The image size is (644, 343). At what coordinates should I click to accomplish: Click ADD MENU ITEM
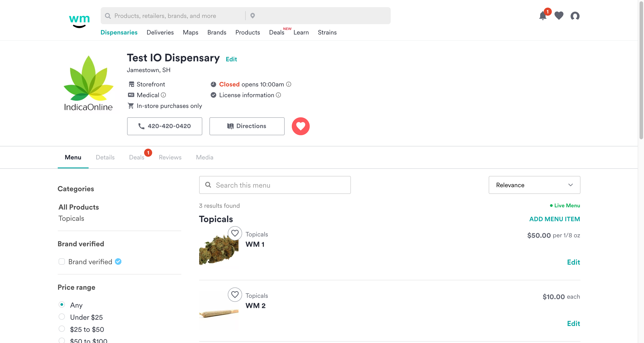[x=554, y=219]
